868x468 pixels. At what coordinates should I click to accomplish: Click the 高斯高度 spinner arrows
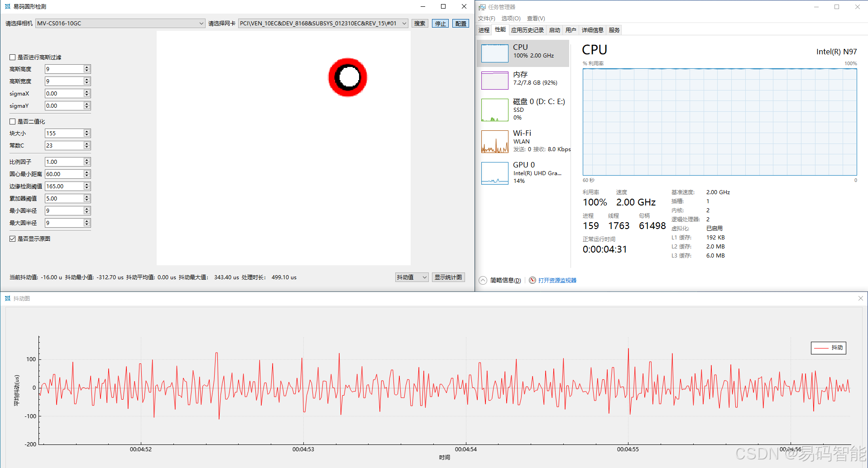(x=86, y=69)
